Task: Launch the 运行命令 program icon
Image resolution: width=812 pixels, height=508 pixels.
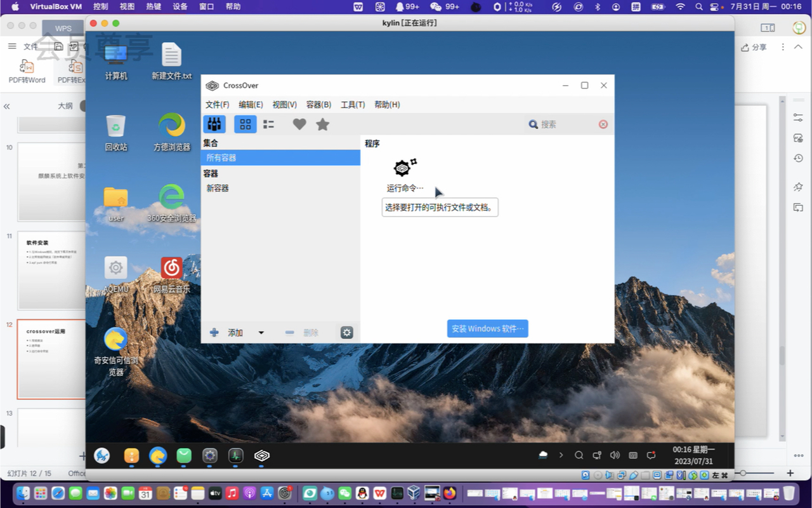Action: click(405, 175)
